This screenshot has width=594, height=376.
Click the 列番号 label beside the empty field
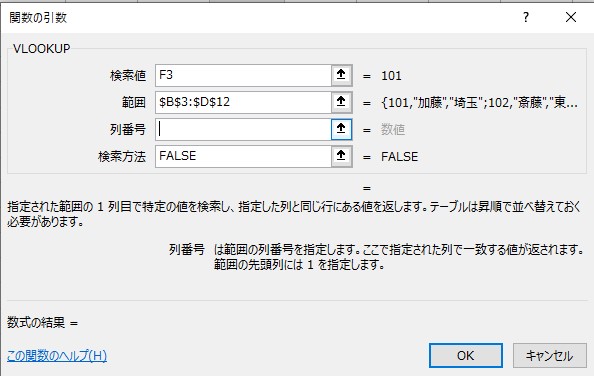tap(128, 129)
